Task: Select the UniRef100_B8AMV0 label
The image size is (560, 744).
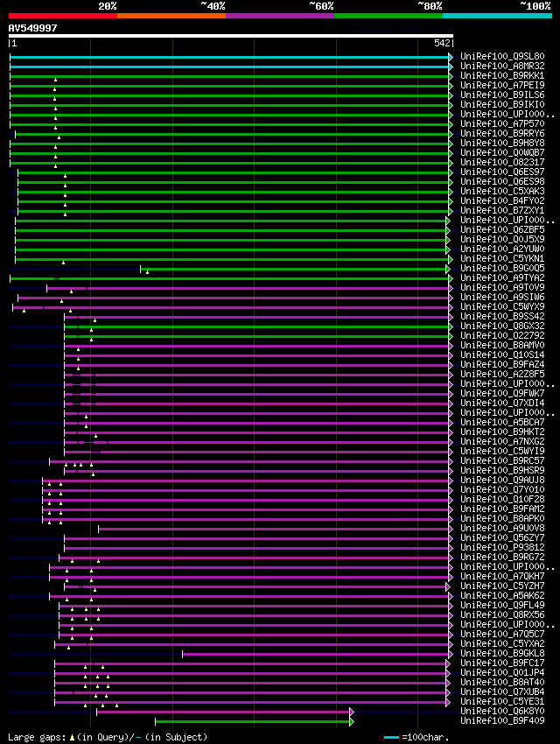Action: (x=502, y=346)
